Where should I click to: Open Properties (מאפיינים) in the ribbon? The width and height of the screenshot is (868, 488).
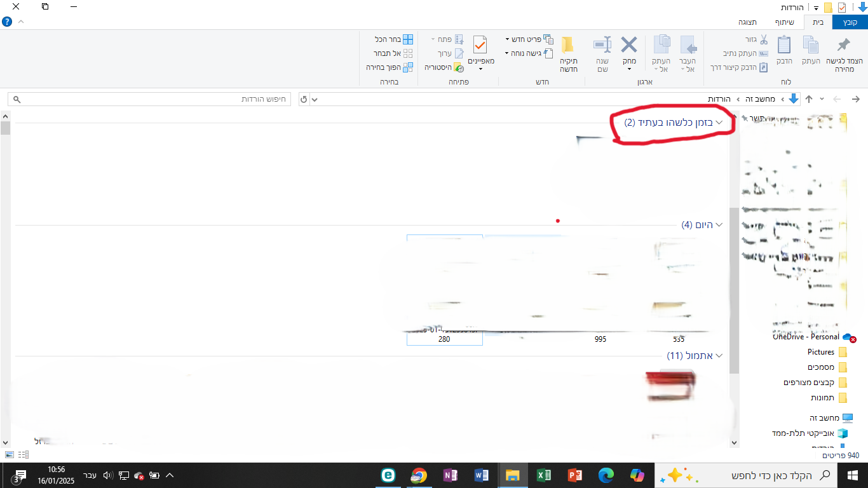pyautogui.click(x=480, y=54)
